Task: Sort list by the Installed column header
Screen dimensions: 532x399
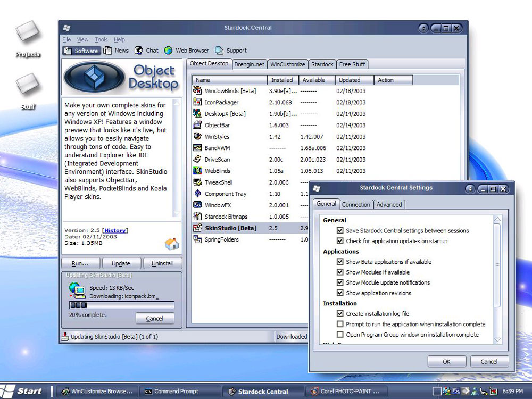Action: [282, 80]
